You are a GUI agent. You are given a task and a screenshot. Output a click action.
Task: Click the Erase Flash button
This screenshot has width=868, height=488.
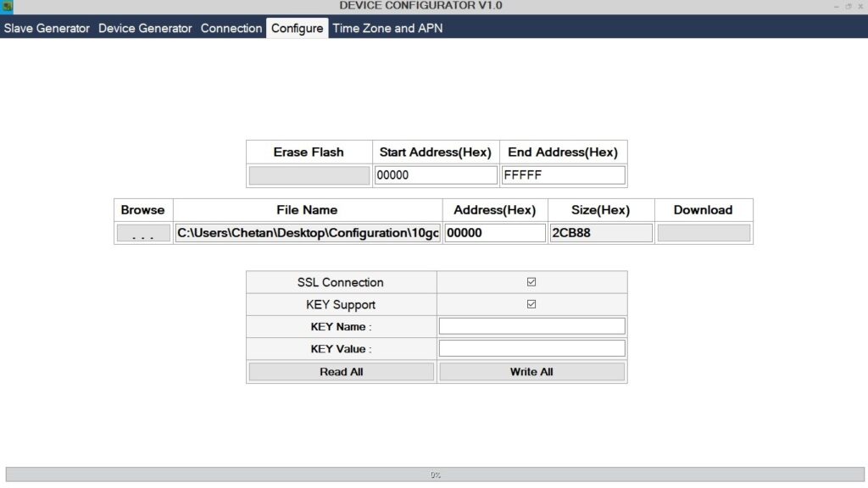309,175
